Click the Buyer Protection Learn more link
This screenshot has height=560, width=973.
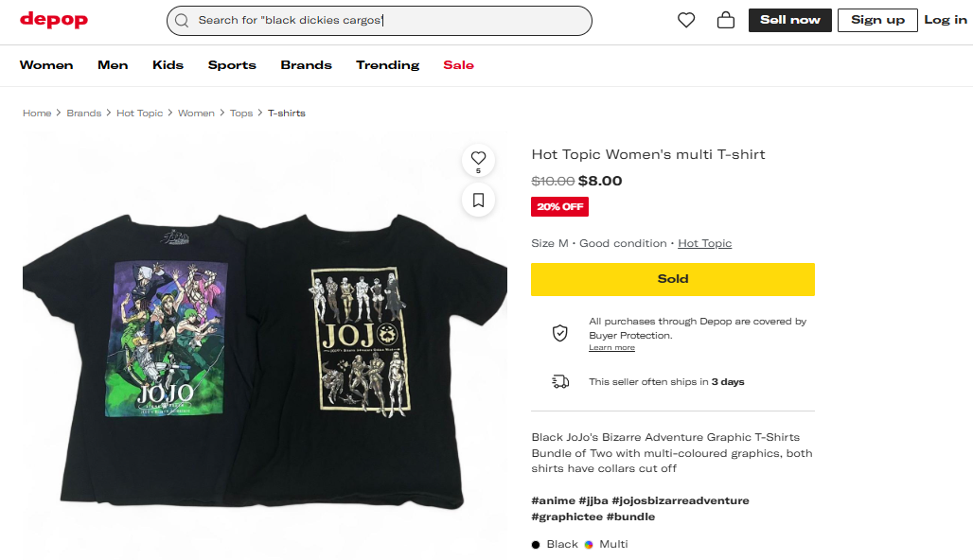pos(611,348)
